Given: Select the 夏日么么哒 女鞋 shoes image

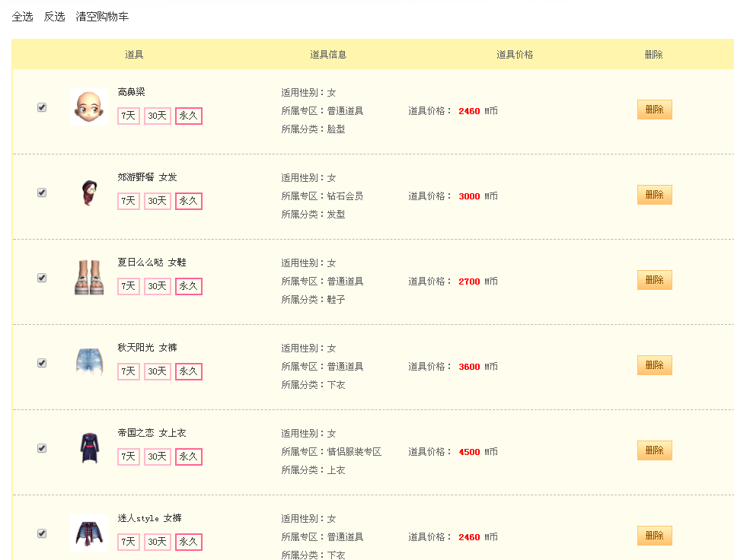Looking at the screenshot, I should tap(89, 278).
